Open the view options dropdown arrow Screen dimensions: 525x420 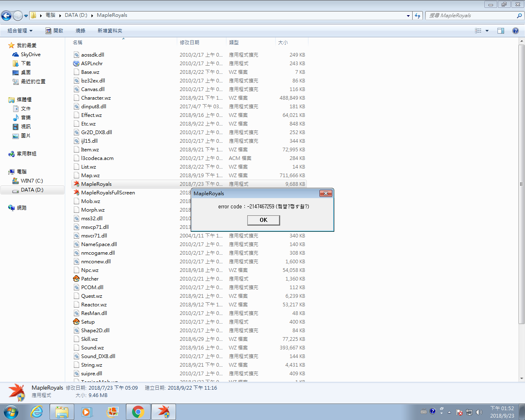click(487, 31)
